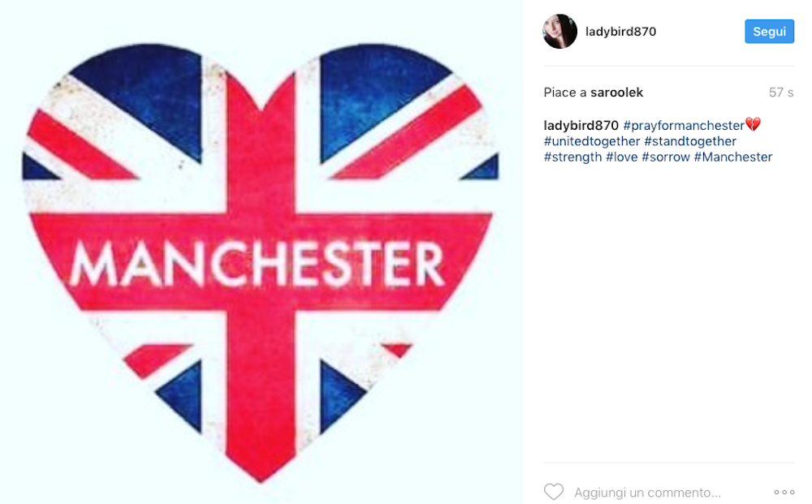Screen dimensions: 812x504
Task: Open the #unitedtogether hashtag
Action: tap(592, 141)
